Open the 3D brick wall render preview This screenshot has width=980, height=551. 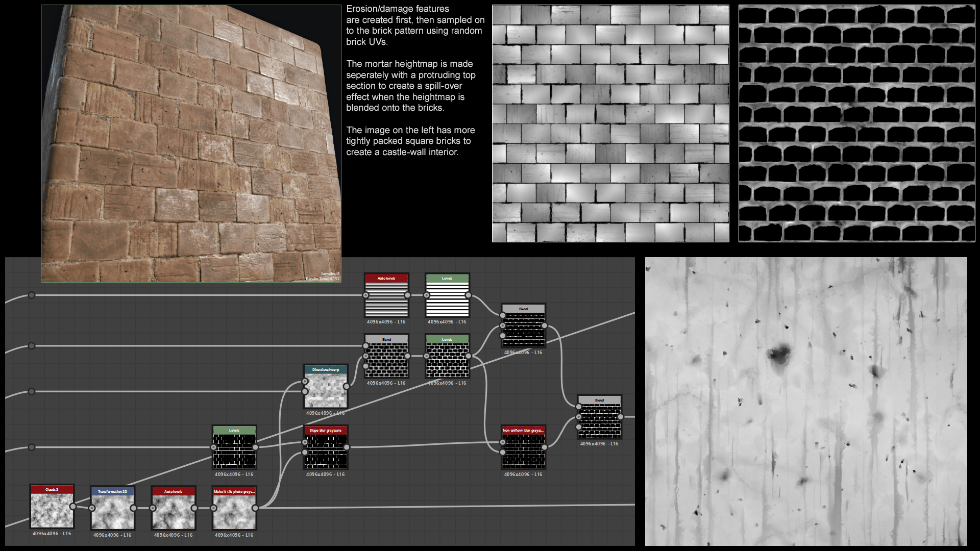191,143
